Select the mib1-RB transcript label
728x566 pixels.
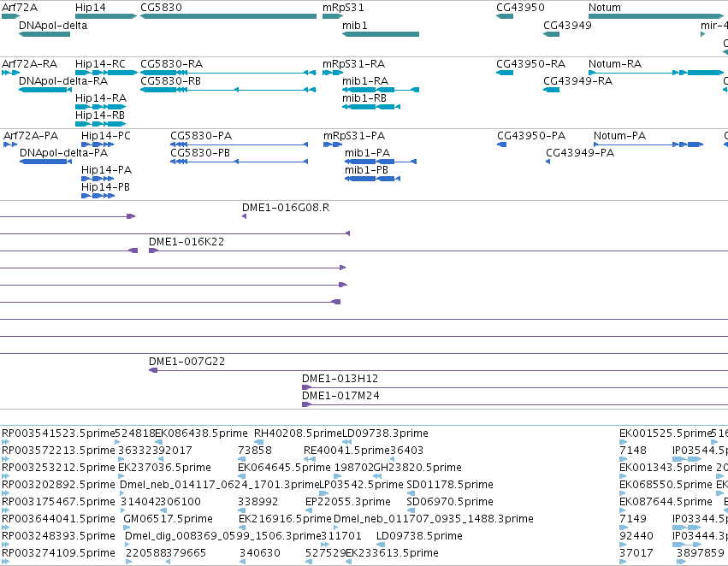tap(364, 98)
